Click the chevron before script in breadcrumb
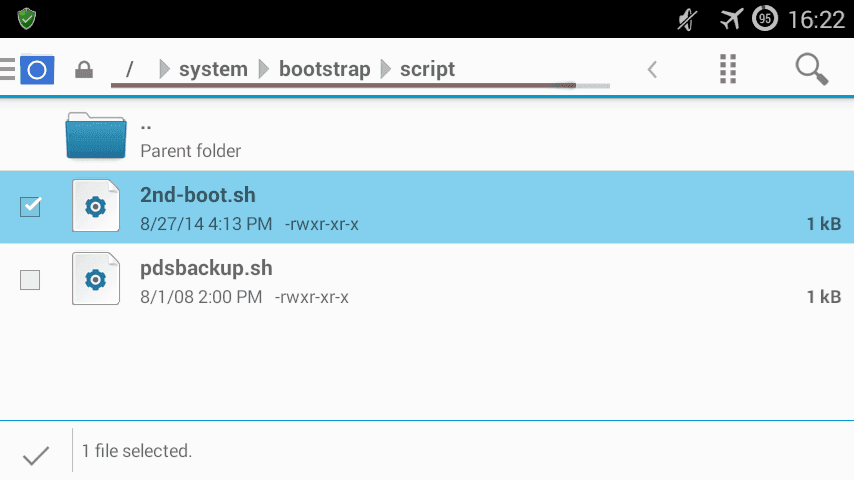This screenshot has width=854, height=480. (386, 69)
